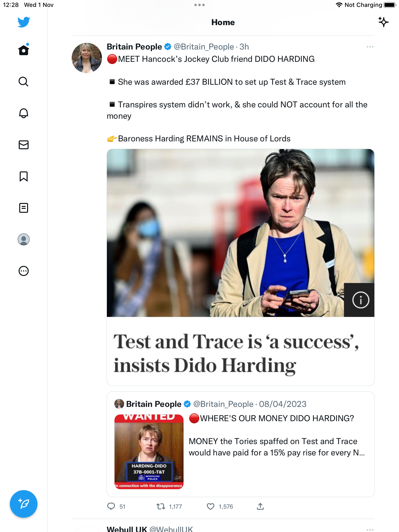The width and height of the screenshot is (399, 532).
Task: Open @Britain_People profile handle link
Action: point(204,47)
